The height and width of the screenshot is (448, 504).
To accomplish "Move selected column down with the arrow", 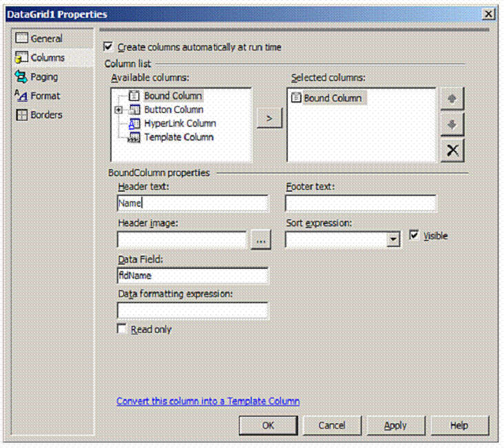I will click(452, 124).
